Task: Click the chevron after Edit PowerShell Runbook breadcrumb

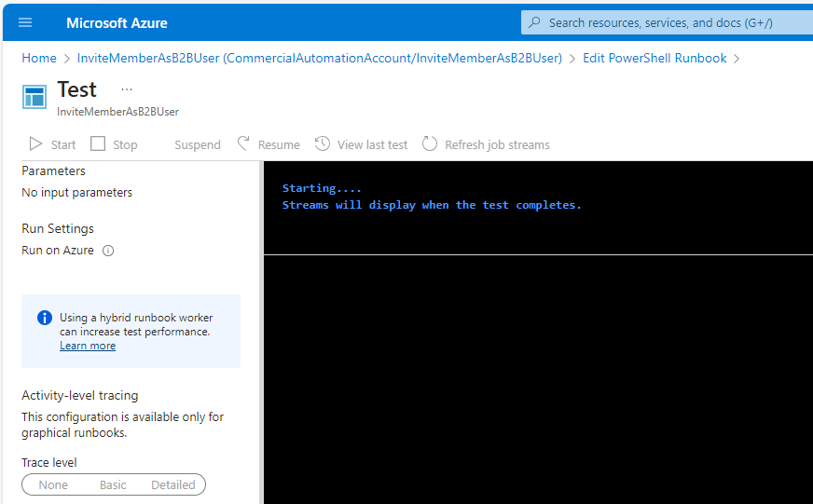Action: pyautogui.click(x=737, y=59)
